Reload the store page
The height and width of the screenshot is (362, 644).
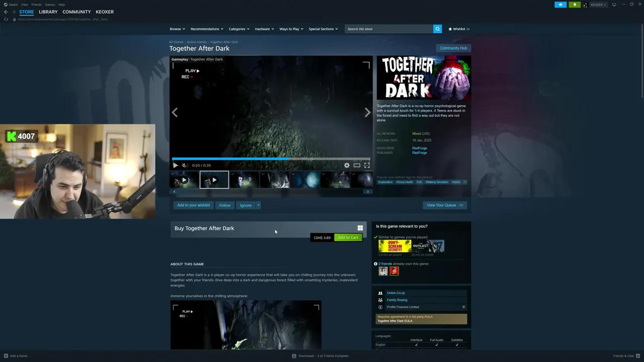click(x=6, y=19)
